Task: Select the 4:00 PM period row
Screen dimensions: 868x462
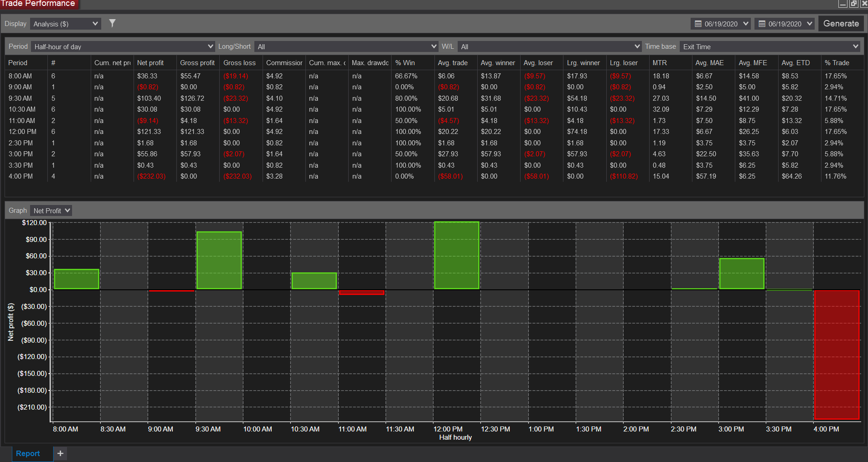Action: [x=434, y=176]
